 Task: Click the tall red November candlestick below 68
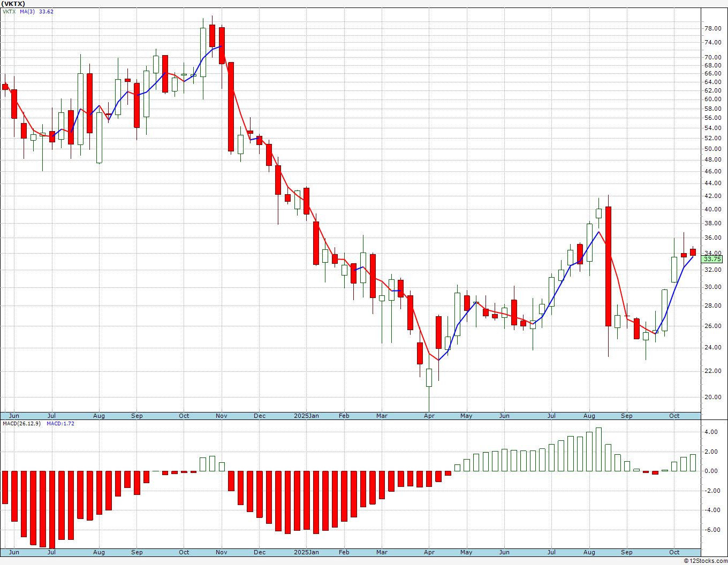pos(231,107)
